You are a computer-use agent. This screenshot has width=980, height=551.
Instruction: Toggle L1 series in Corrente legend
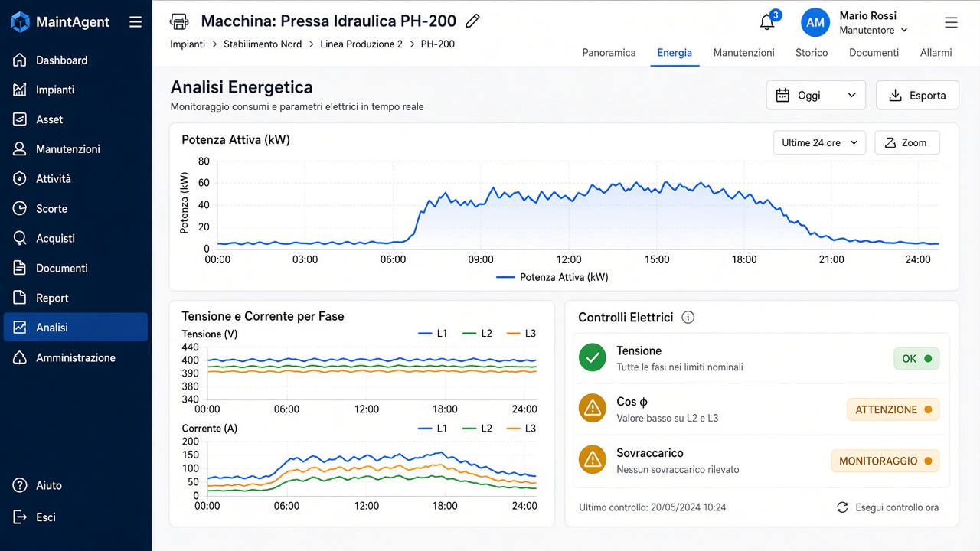point(433,429)
